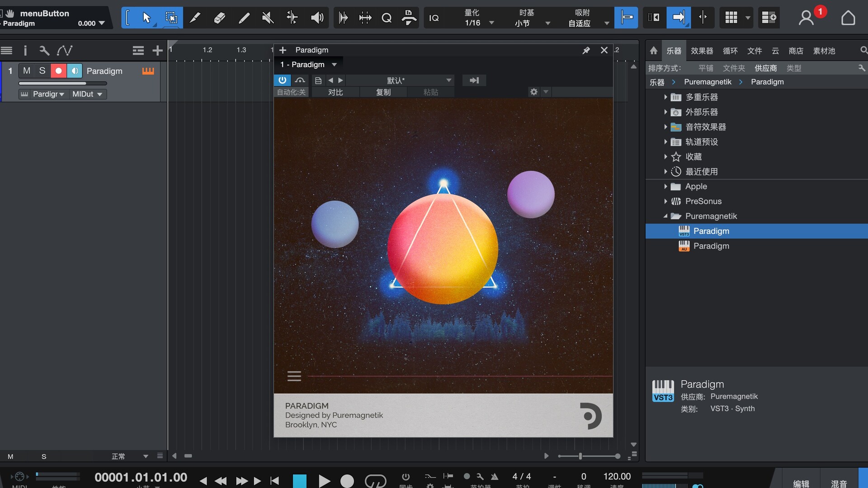Open the 编辑 edit view button
868x488 pixels.
point(801,483)
